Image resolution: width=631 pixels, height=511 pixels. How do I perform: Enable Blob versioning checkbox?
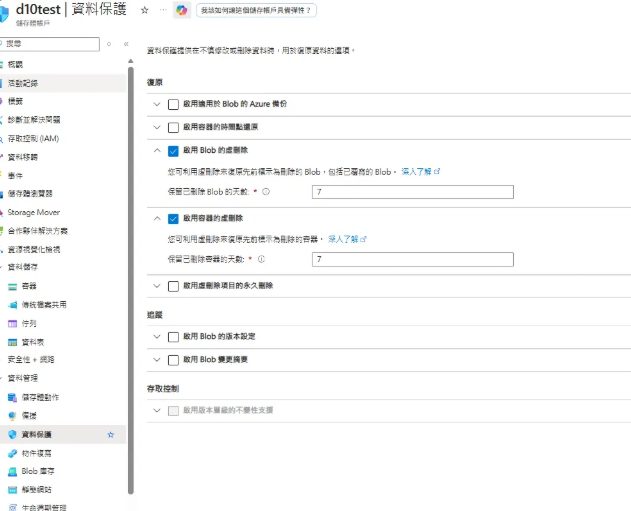click(173, 337)
